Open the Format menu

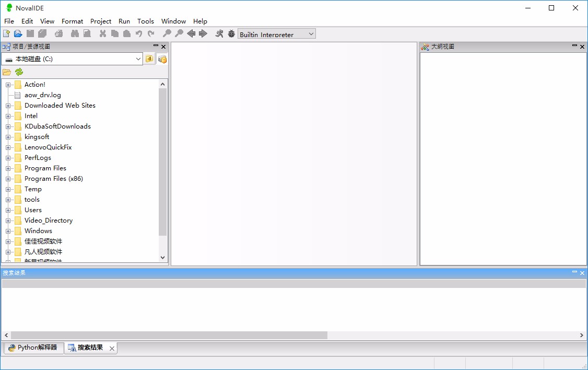(x=73, y=21)
